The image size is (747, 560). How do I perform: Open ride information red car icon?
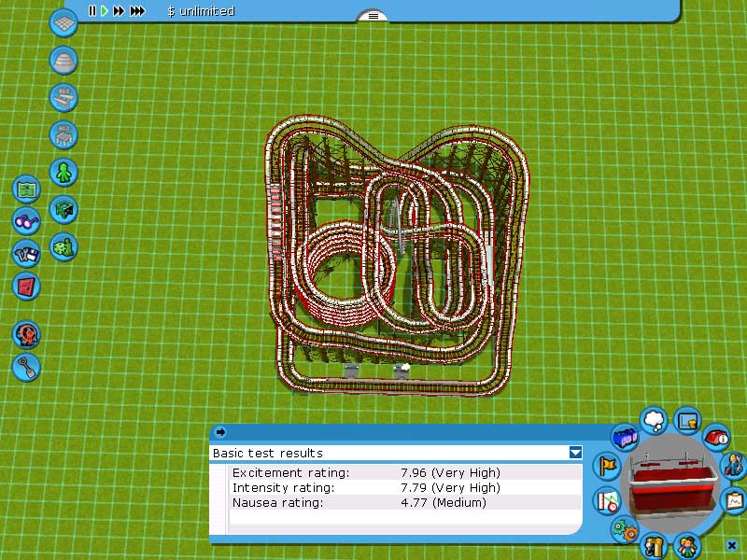pyautogui.click(x=716, y=436)
